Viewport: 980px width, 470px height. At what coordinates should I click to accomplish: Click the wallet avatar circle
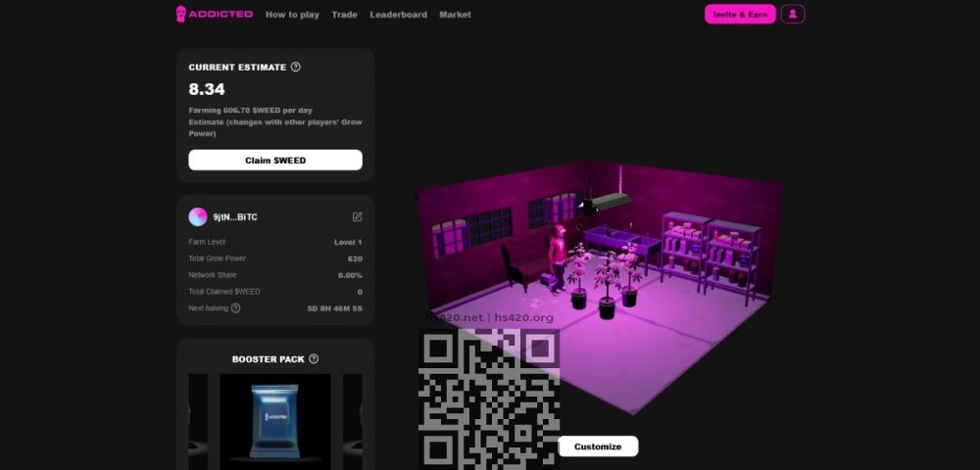[198, 216]
